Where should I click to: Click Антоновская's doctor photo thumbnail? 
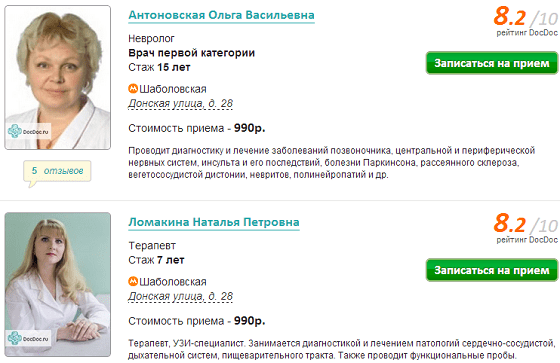(x=58, y=77)
